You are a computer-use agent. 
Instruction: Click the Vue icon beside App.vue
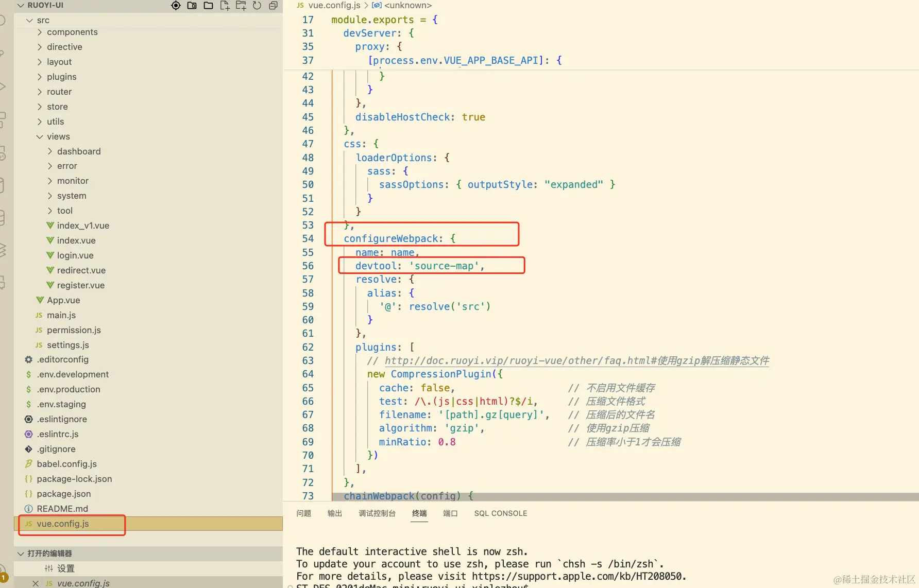click(x=40, y=300)
